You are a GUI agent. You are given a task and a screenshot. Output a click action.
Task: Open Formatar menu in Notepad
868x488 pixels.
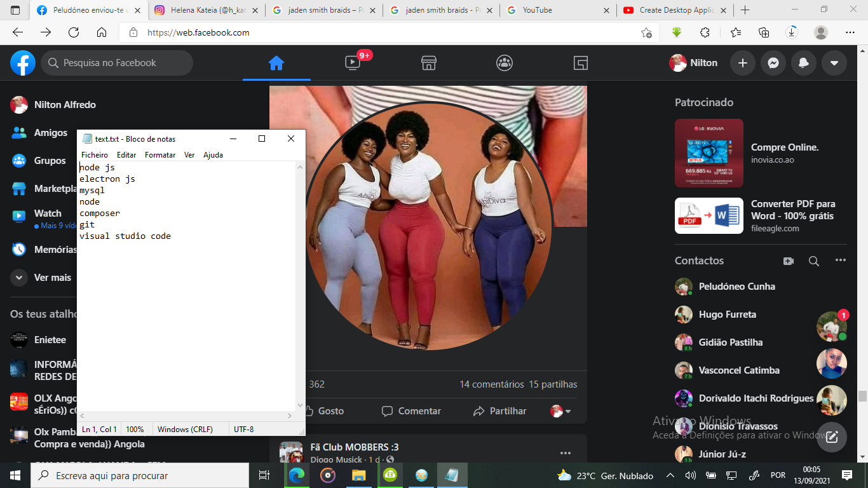pos(160,155)
